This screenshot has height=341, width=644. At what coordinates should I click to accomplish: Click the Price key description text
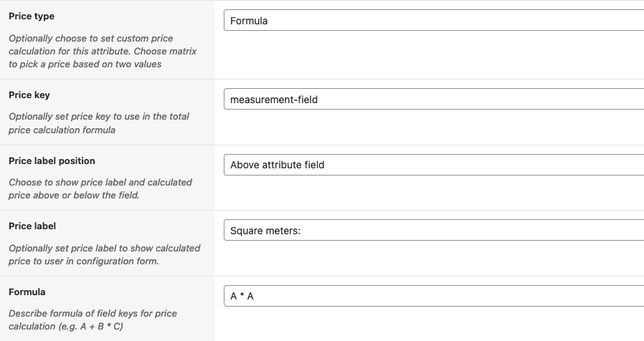(99, 123)
